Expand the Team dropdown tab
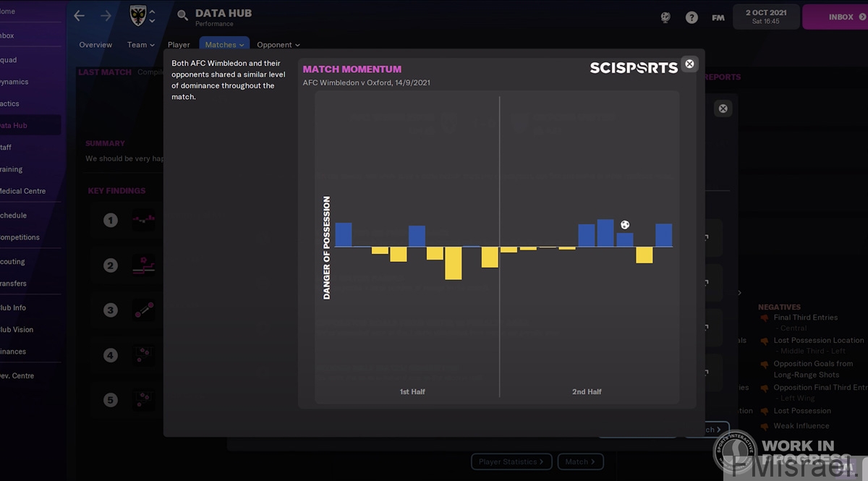 click(141, 45)
